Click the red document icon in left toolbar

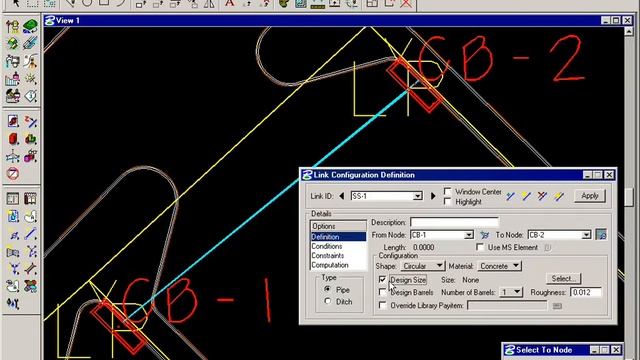point(12,121)
